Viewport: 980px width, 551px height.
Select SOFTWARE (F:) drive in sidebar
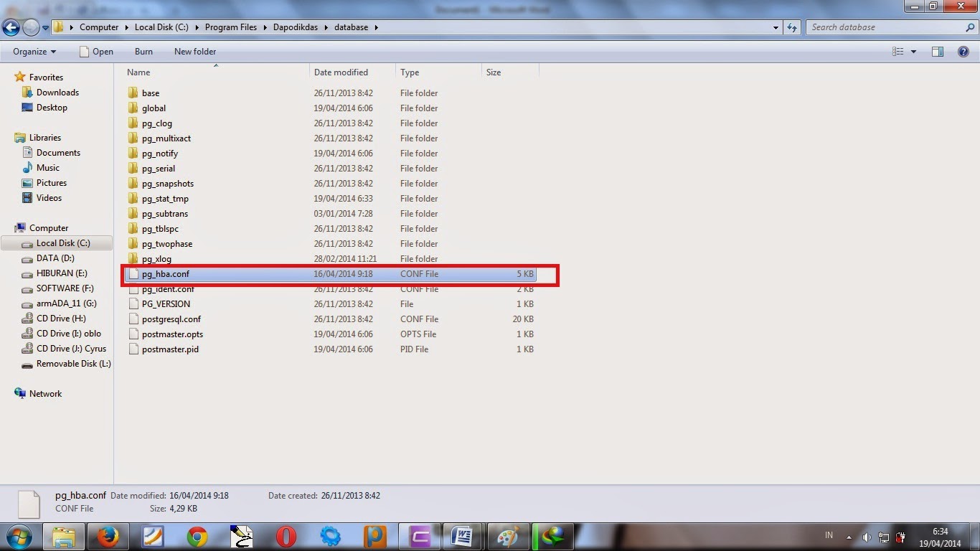tap(65, 288)
